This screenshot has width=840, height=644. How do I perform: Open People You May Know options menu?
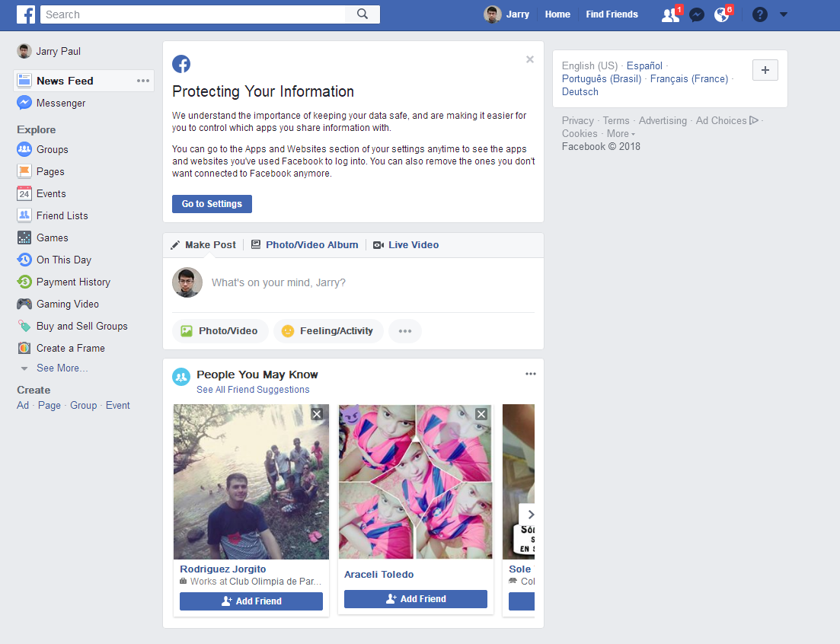[x=530, y=374]
